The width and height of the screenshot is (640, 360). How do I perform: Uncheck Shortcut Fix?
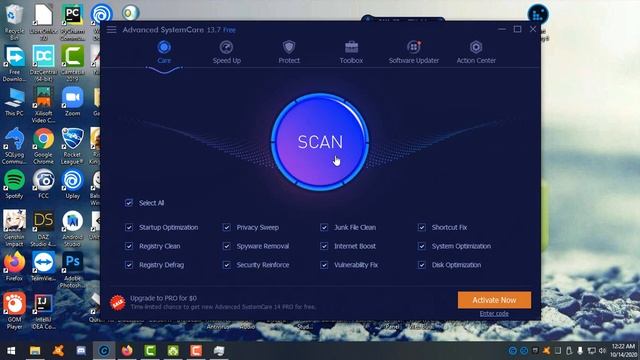[x=422, y=227]
